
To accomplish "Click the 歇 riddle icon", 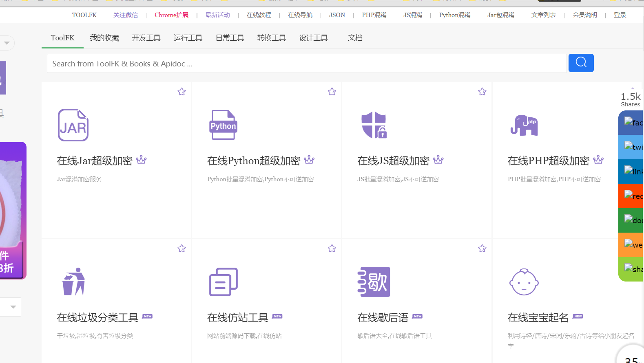I will pos(374,282).
